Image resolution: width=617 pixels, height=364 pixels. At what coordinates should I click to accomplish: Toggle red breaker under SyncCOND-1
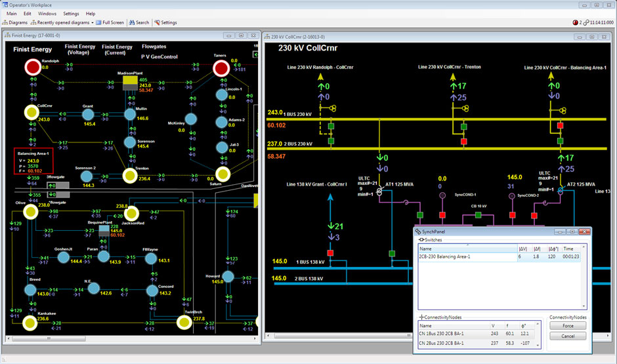(442, 215)
